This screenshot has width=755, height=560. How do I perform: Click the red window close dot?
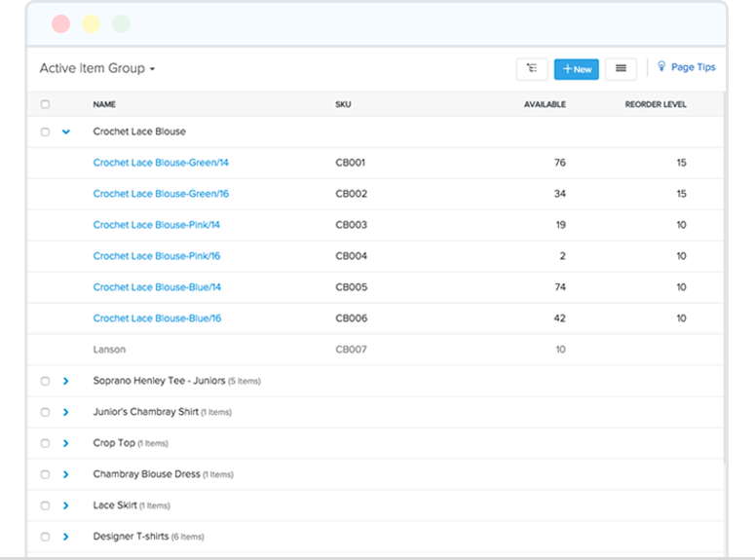tap(60, 24)
